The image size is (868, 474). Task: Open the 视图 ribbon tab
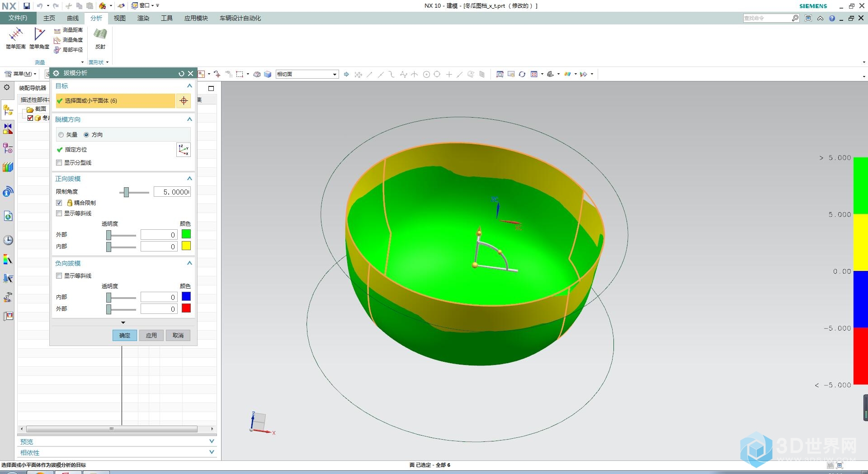pyautogui.click(x=119, y=18)
